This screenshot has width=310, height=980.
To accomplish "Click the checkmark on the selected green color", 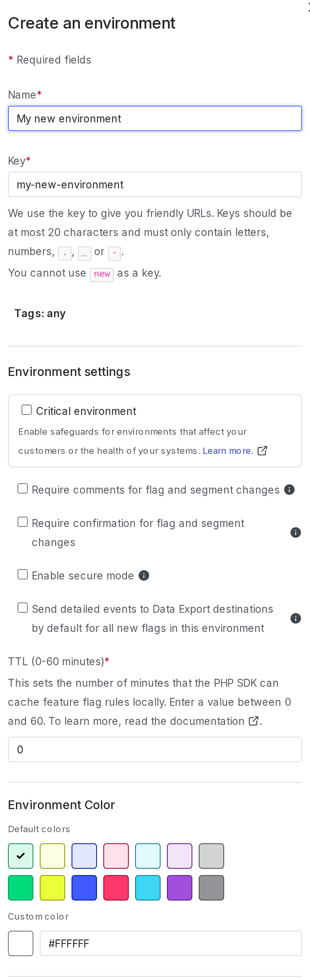I will (x=21, y=856).
